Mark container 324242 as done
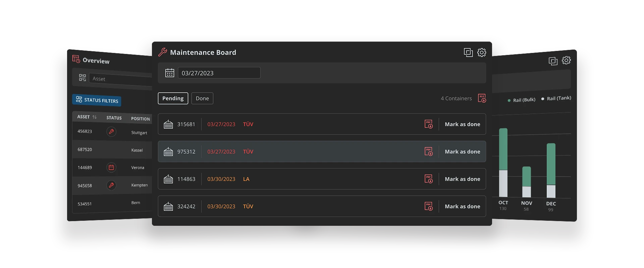This screenshot has height=268, width=644. pyautogui.click(x=462, y=207)
